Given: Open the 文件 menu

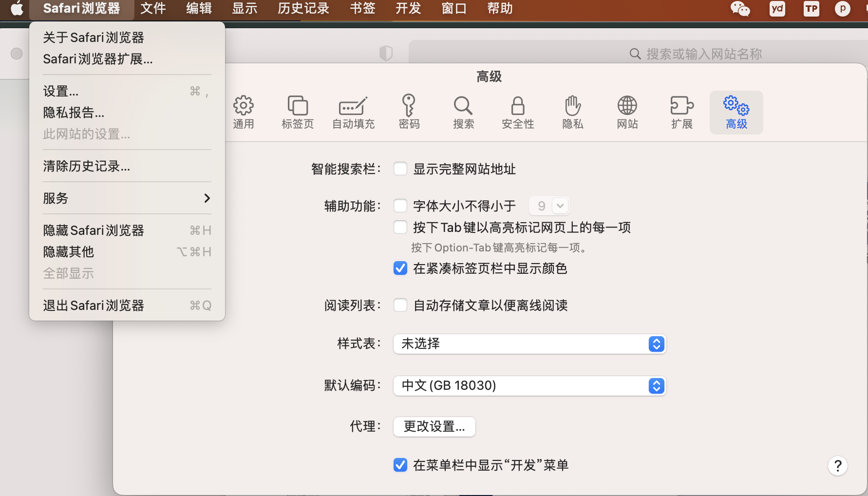Looking at the screenshot, I should pyautogui.click(x=153, y=9).
